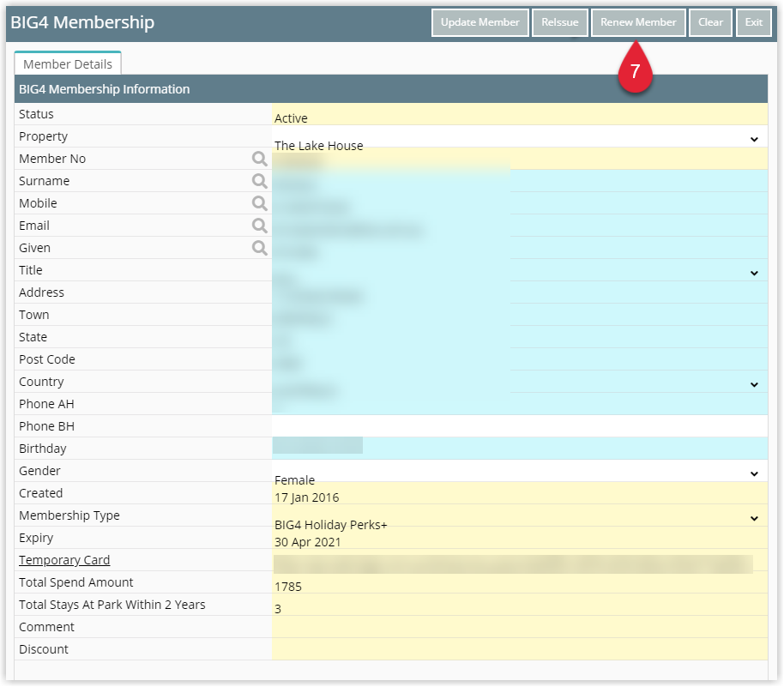The height and width of the screenshot is (687, 784).
Task: Click the Post Code input field
Action: (520, 359)
